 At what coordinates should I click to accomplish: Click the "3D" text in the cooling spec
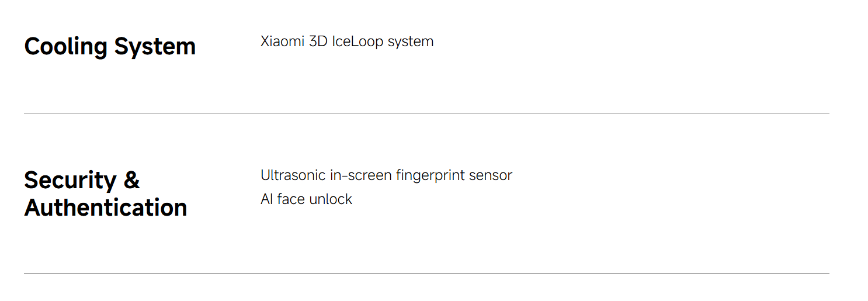click(x=318, y=41)
